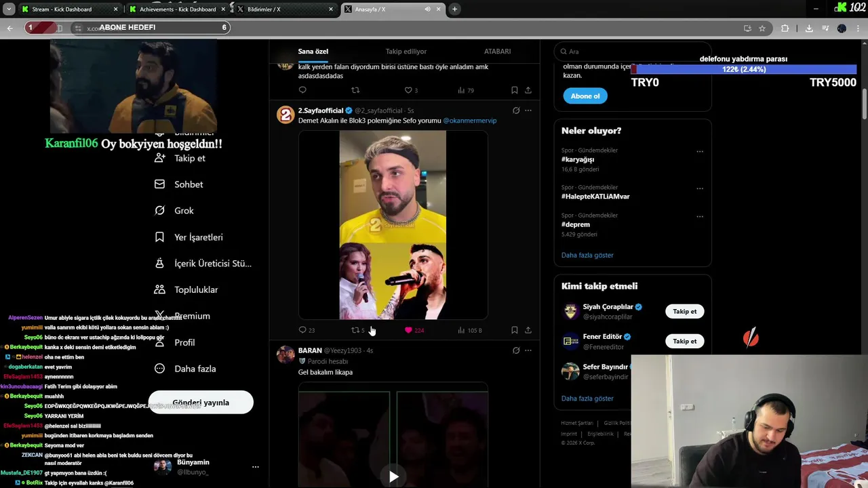Open more options for #HaleptеKATLiAMvar trend
868x488 pixels.
pos(700,189)
